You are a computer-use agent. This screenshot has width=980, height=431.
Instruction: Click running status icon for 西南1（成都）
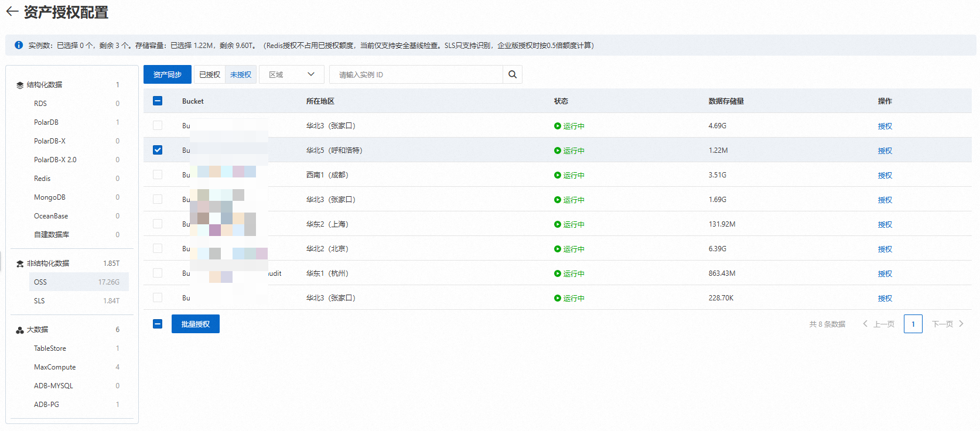click(x=558, y=175)
